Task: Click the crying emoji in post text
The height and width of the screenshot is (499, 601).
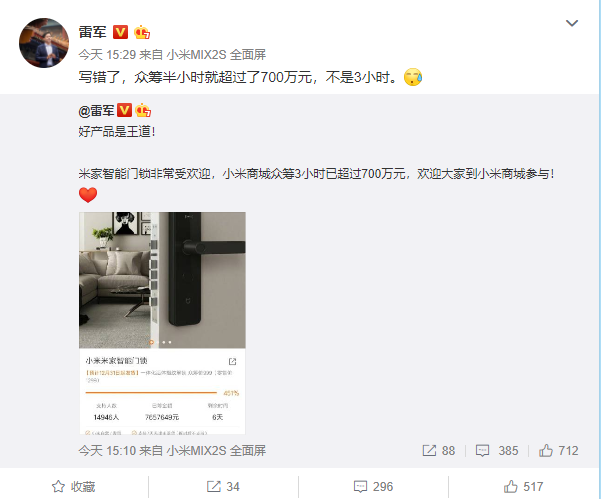Action: [x=413, y=77]
